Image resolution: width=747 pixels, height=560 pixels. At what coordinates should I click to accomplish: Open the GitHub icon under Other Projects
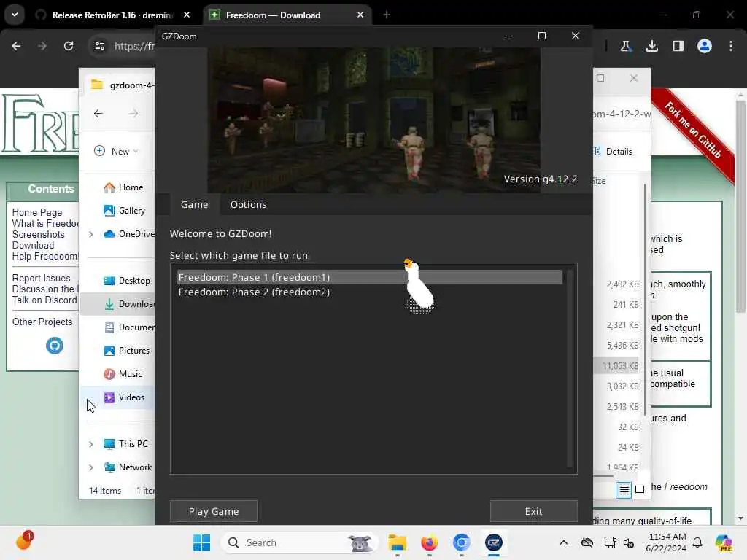pyautogui.click(x=54, y=345)
